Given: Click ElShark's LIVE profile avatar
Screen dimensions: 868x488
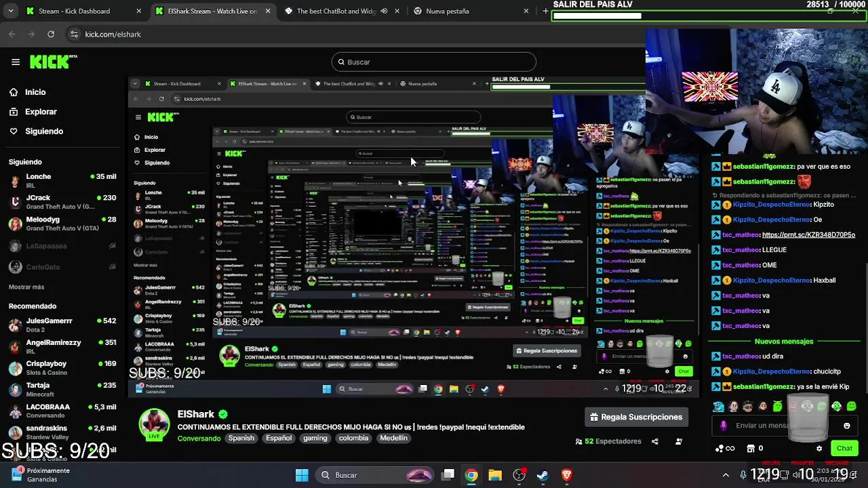Looking at the screenshot, I should (x=155, y=425).
